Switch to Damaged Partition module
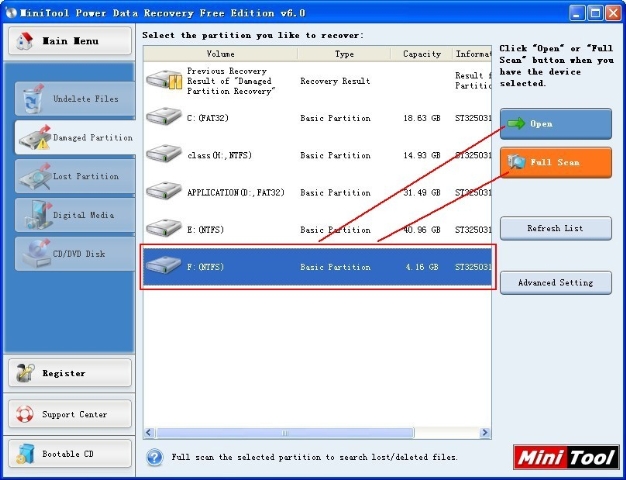The height and width of the screenshot is (480, 626). [x=75, y=138]
